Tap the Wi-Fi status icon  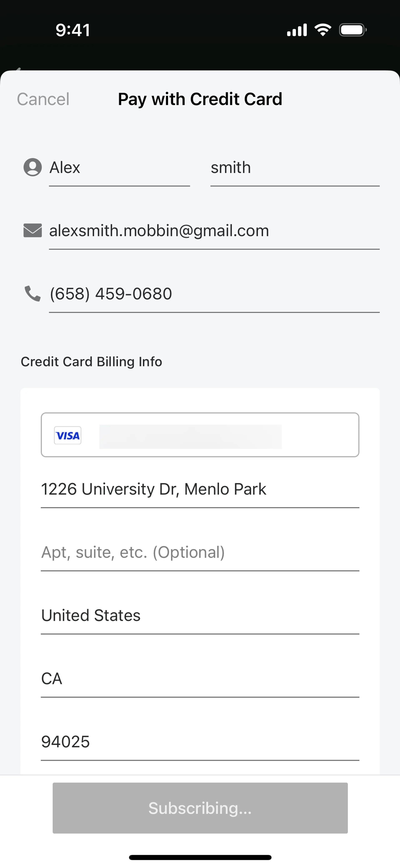322,30
